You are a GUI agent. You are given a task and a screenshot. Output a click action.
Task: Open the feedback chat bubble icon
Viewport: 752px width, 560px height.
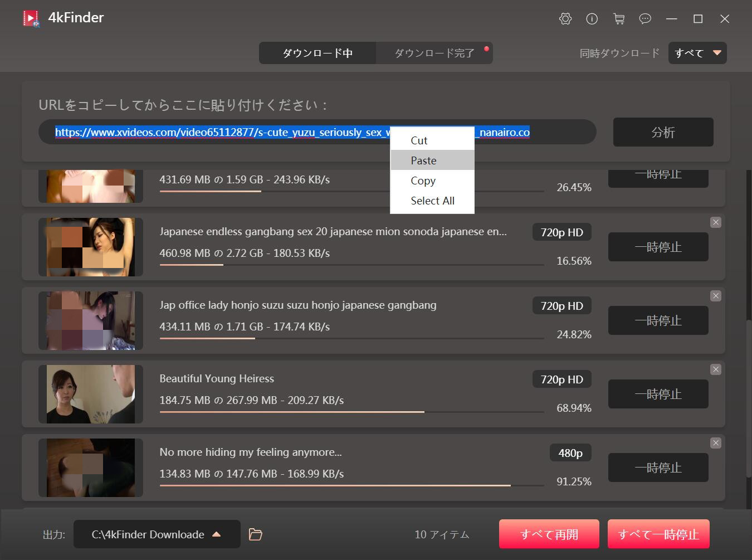(645, 19)
